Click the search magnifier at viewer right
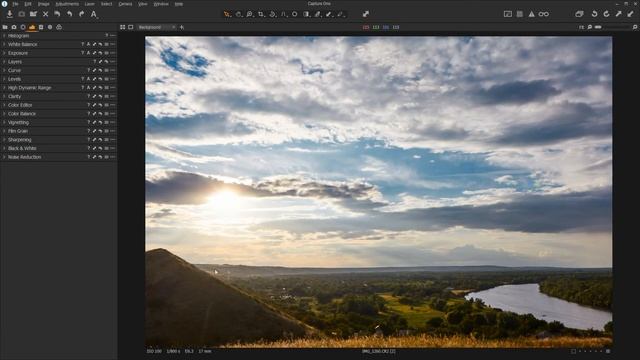This screenshot has height=360, width=640. point(635,27)
